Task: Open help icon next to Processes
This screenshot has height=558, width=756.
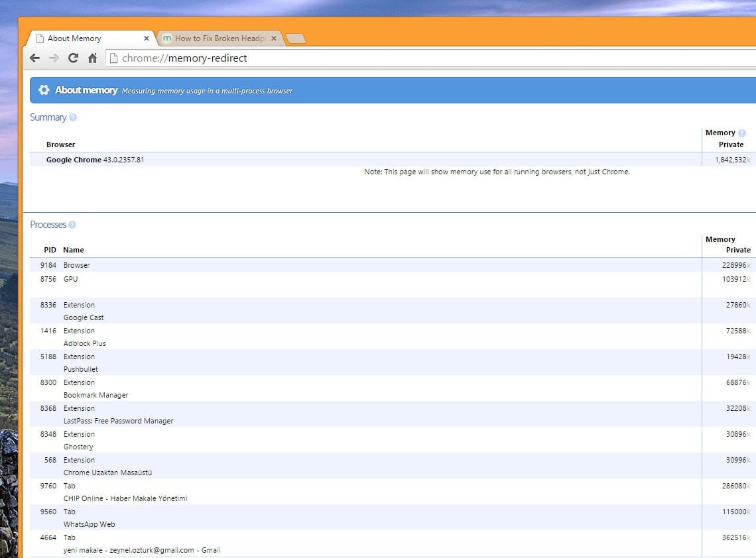Action: click(x=72, y=225)
